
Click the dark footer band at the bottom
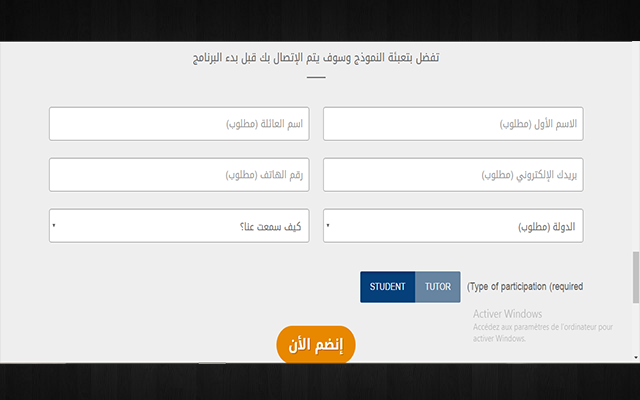pos(320,382)
